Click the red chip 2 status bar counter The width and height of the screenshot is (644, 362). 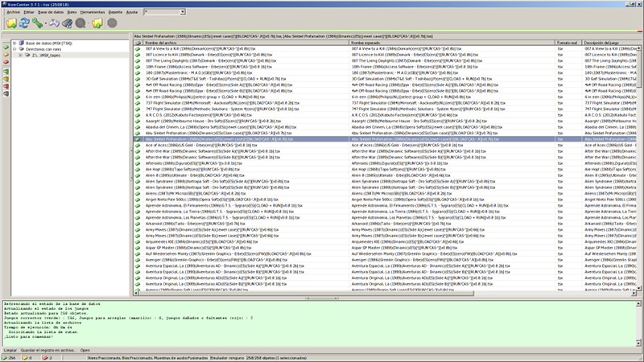point(47,358)
